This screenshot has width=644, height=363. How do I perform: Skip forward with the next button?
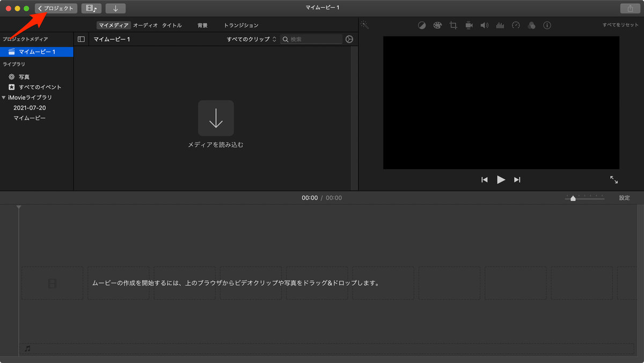point(517,180)
